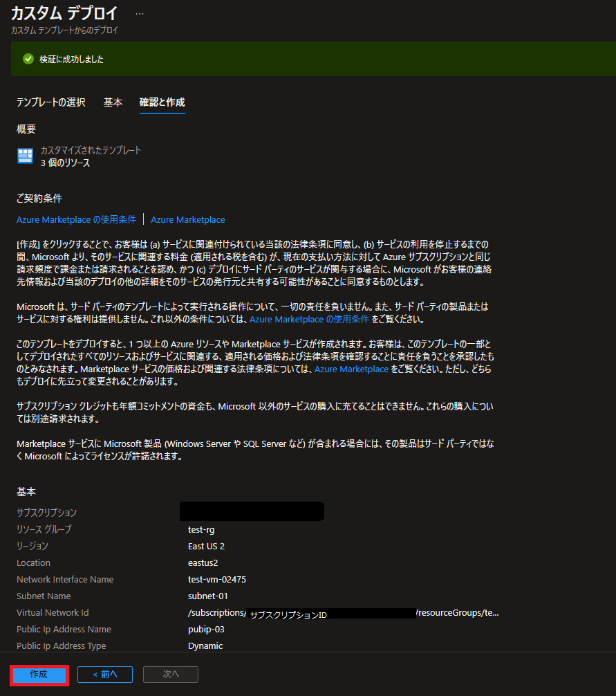The image size is (616, 696).
Task: Click the Subnet Name label
Action: (44, 596)
